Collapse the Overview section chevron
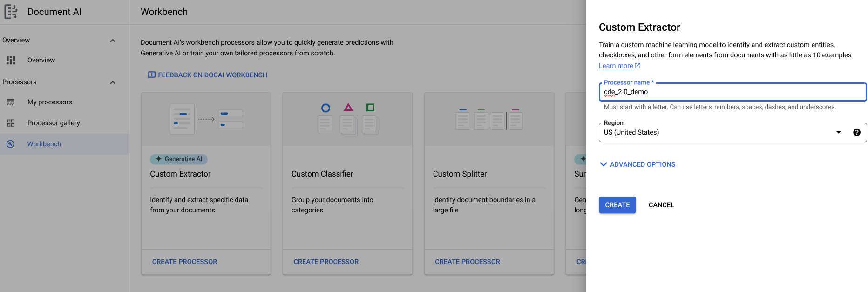Image resolution: width=868 pixels, height=292 pixels. pyautogui.click(x=113, y=41)
